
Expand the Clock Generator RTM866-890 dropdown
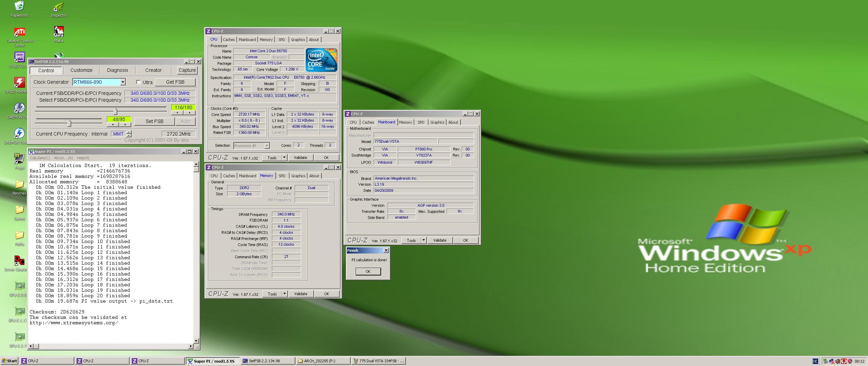click(123, 82)
